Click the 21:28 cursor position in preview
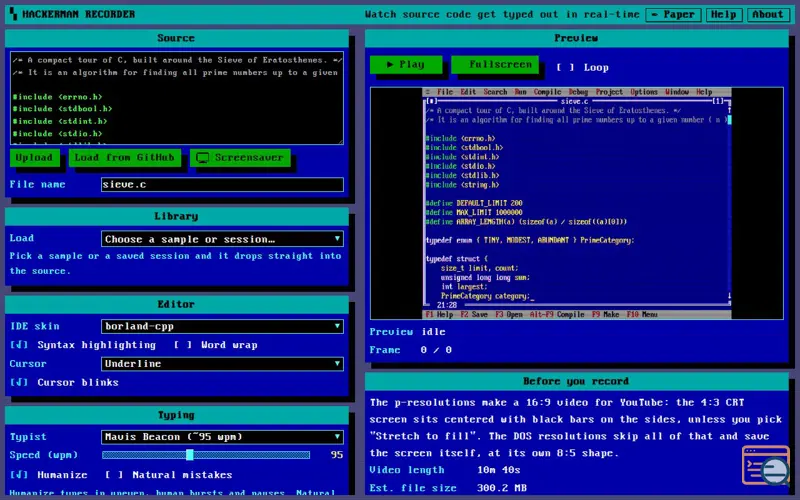The width and height of the screenshot is (800, 500). (446, 305)
